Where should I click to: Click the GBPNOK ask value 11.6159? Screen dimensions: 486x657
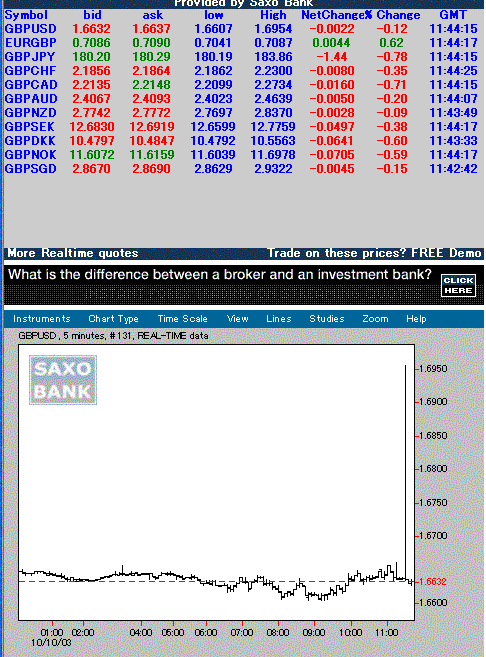[x=152, y=155]
